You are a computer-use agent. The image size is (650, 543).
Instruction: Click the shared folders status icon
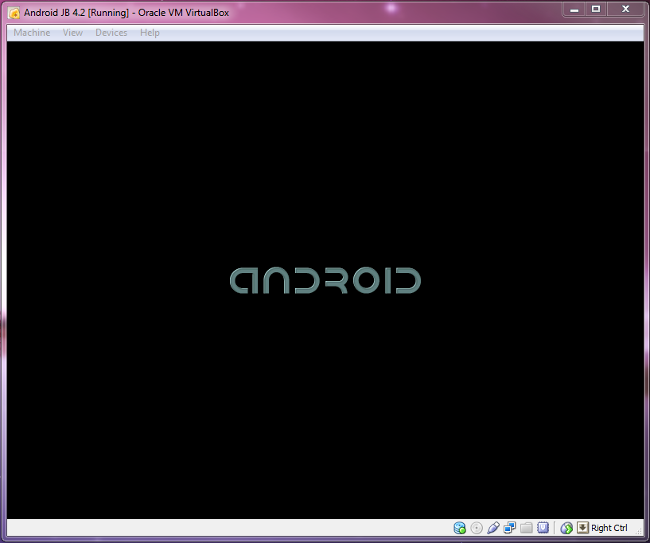pyautogui.click(x=526, y=528)
